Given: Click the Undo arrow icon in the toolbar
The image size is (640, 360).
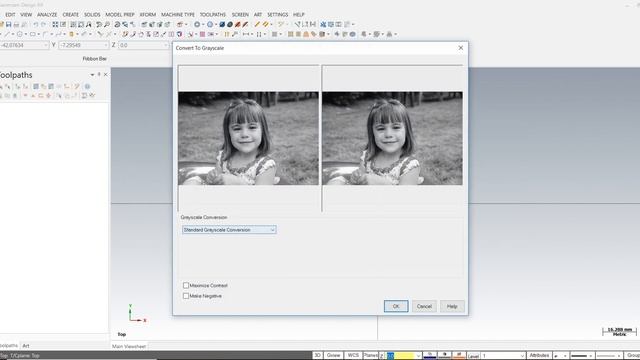Looking at the screenshot, I should (36, 24).
